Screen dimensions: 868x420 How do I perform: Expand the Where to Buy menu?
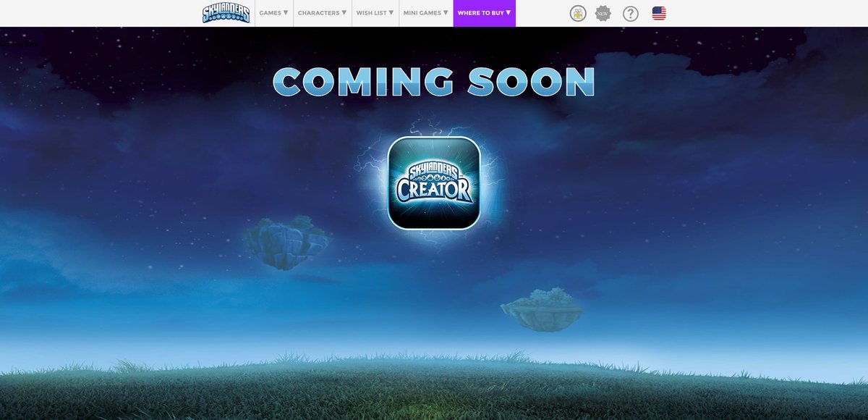485,13
